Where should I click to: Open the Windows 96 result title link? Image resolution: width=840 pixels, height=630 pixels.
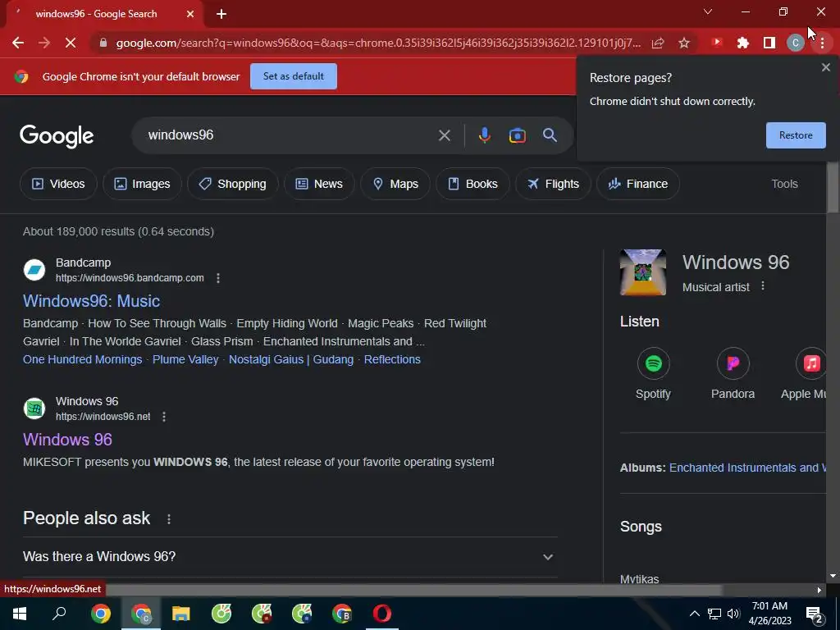click(67, 440)
